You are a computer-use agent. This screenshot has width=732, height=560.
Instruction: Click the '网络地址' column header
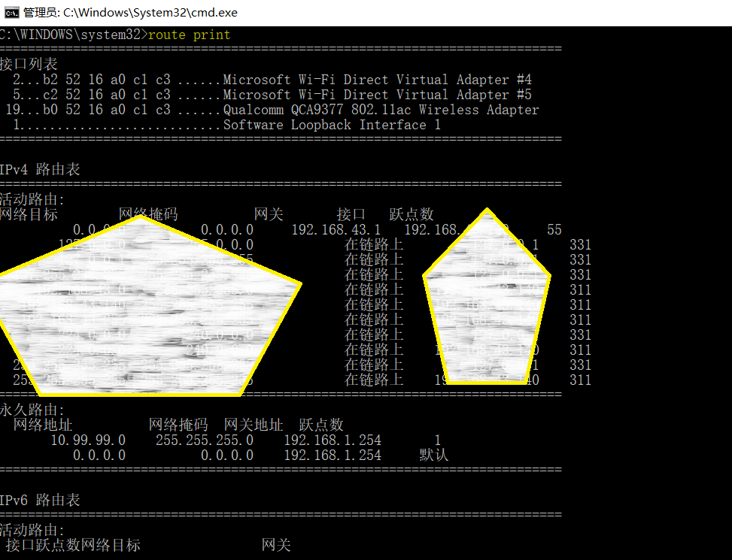click(x=42, y=425)
